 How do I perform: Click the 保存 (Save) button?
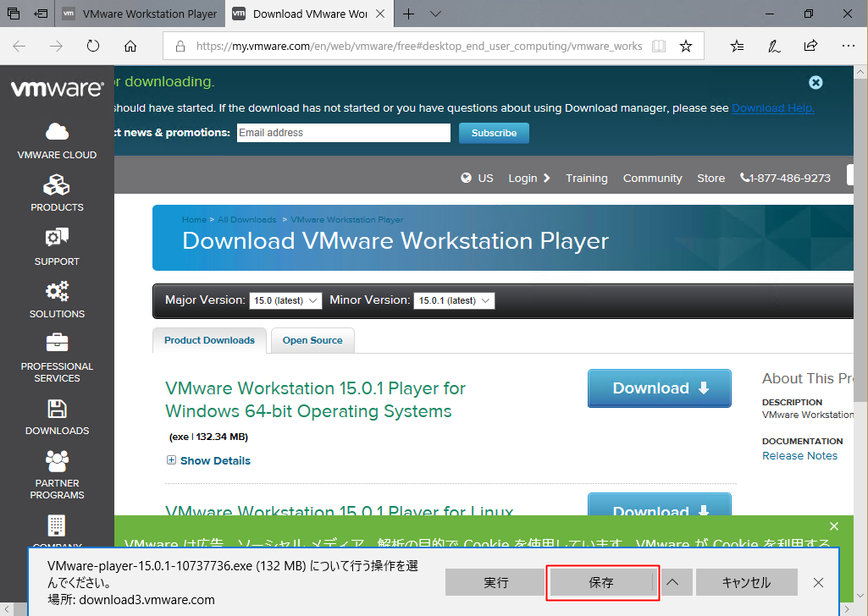pyautogui.click(x=600, y=582)
